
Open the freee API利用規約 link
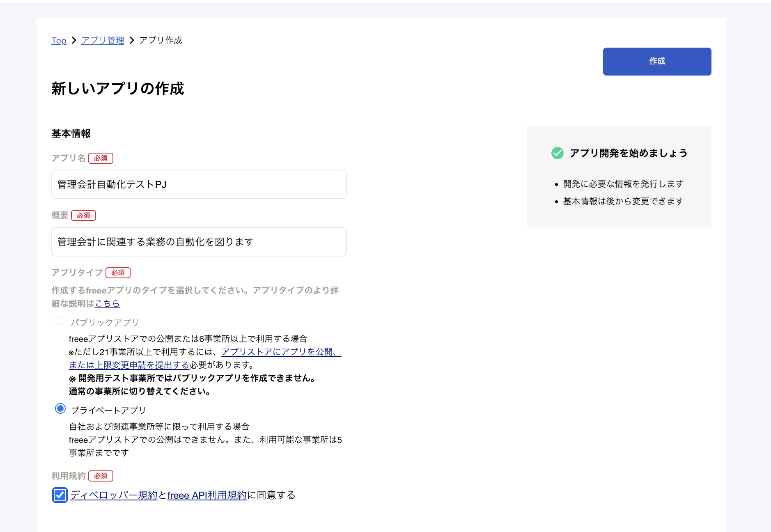click(207, 495)
